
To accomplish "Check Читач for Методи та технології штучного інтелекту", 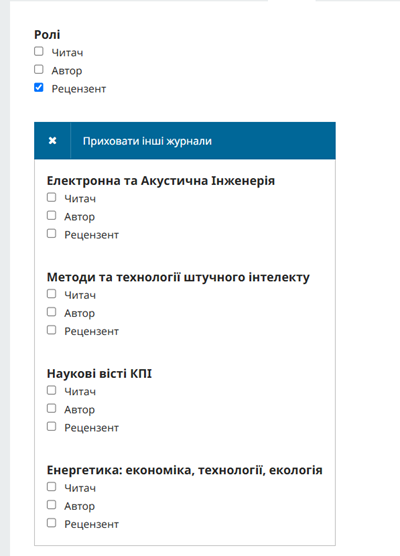I will 51,294.
